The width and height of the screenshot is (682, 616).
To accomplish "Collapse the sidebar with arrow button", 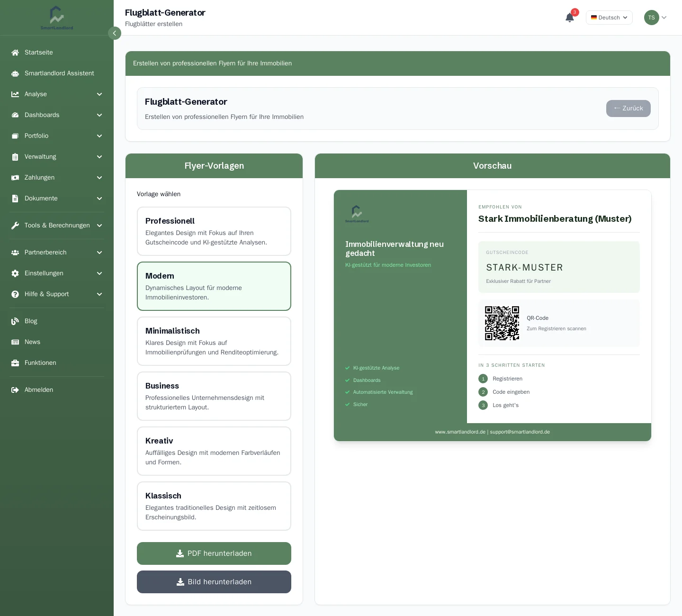I will [115, 33].
